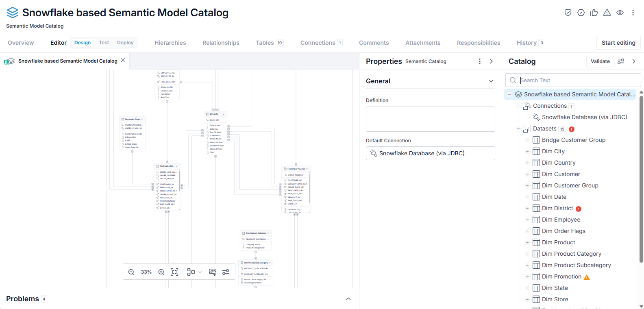Click the Search Text input field

[573, 80]
